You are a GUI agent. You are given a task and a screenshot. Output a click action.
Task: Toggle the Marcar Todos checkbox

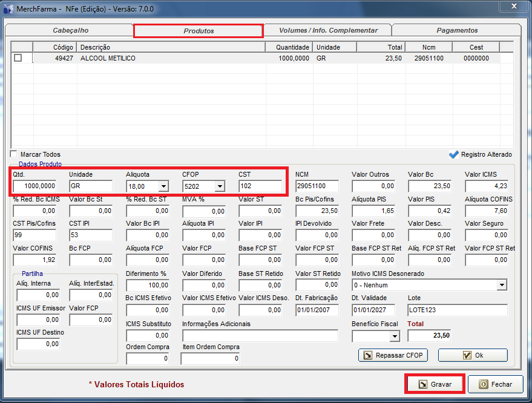(14, 154)
